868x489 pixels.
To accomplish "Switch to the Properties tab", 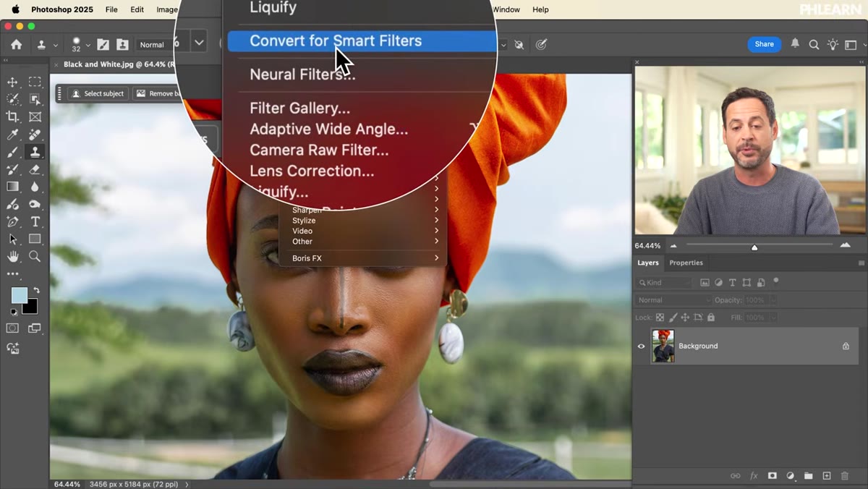I will (x=686, y=263).
